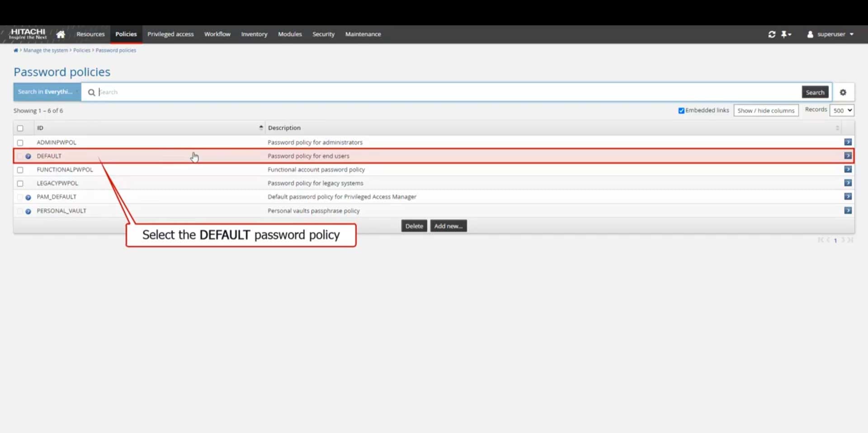Open the Workflow menu
The width and height of the screenshot is (868, 433).
(x=217, y=34)
